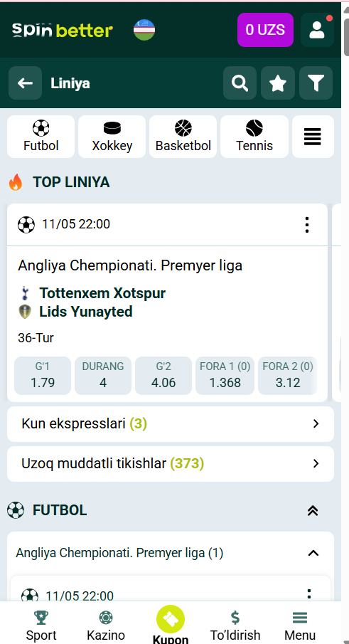Select the Xokkey sport filter
This screenshot has height=644, width=349.
pos(112,137)
